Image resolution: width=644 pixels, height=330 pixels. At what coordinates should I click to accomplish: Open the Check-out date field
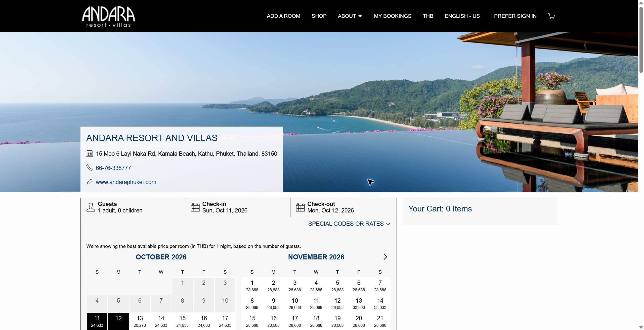[343, 207]
